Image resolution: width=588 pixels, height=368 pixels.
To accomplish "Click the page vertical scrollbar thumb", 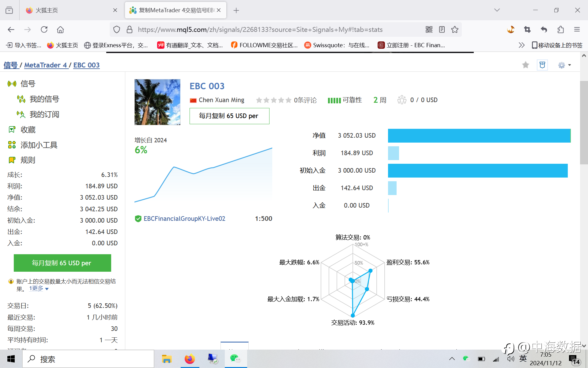I will (584, 123).
